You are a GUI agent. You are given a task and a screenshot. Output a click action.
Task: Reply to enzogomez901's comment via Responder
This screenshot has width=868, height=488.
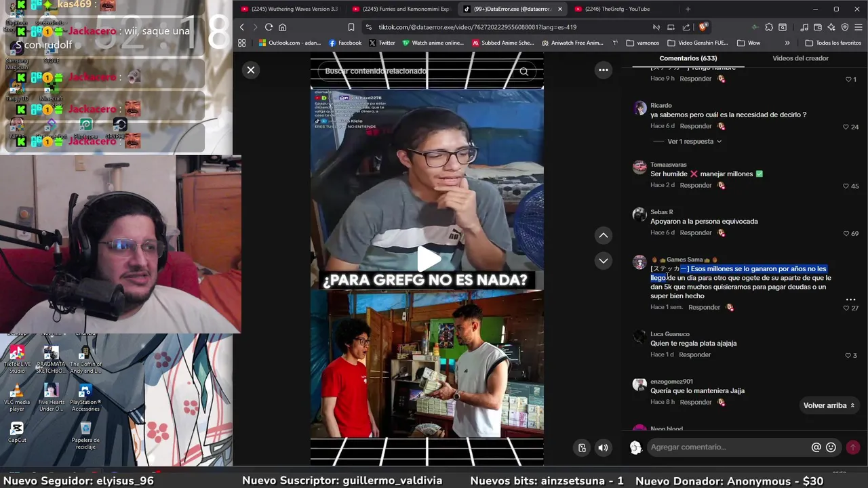696,402
